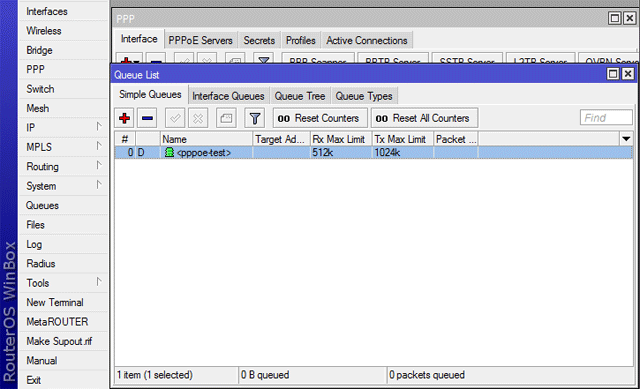Expand the Tools submenu

(x=99, y=282)
